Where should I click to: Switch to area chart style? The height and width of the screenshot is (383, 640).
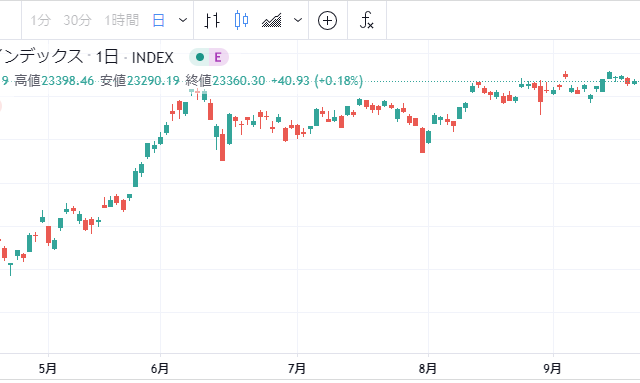point(271,20)
